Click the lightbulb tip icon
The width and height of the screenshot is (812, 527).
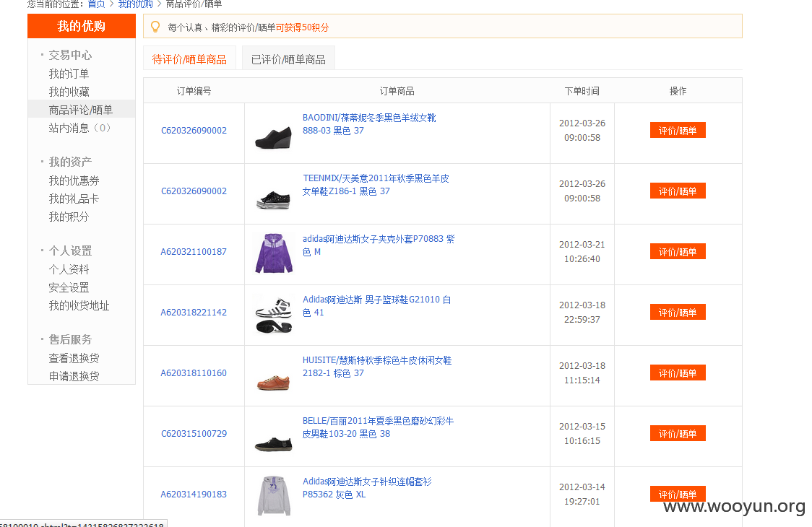click(155, 27)
